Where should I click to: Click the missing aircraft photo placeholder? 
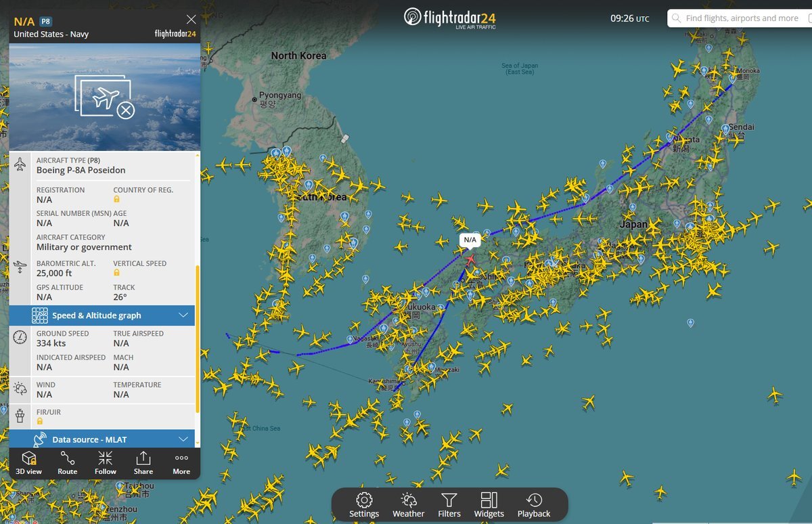pos(105,97)
